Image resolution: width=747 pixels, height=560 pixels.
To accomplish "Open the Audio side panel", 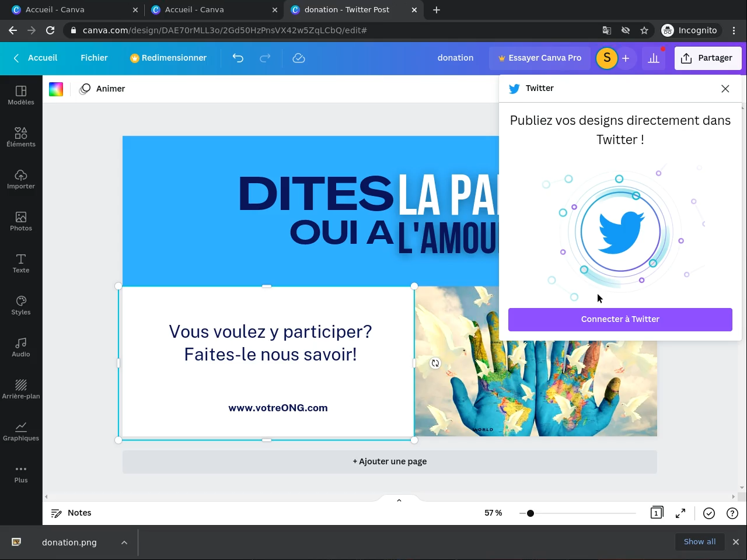I will coord(21,347).
